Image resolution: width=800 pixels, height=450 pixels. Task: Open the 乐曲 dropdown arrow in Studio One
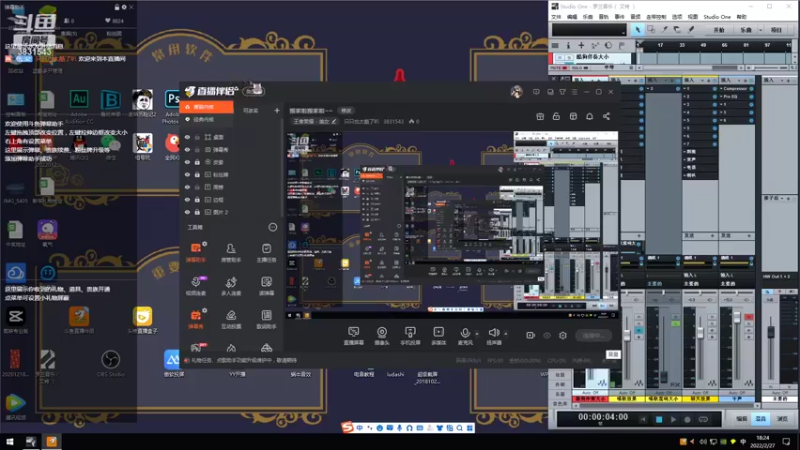tap(760, 30)
